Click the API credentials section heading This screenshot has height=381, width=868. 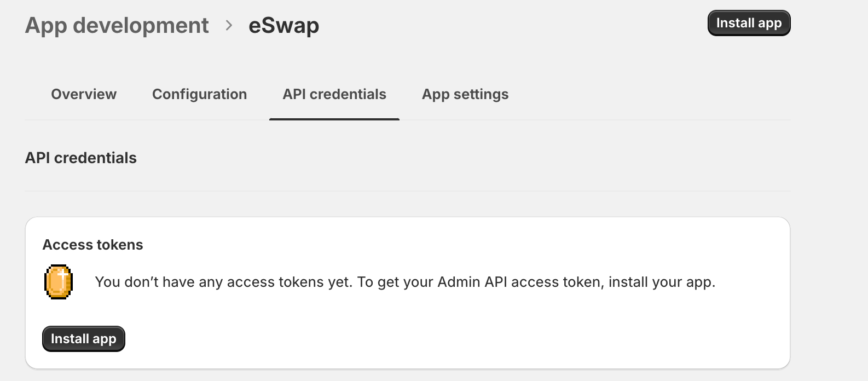click(x=81, y=158)
